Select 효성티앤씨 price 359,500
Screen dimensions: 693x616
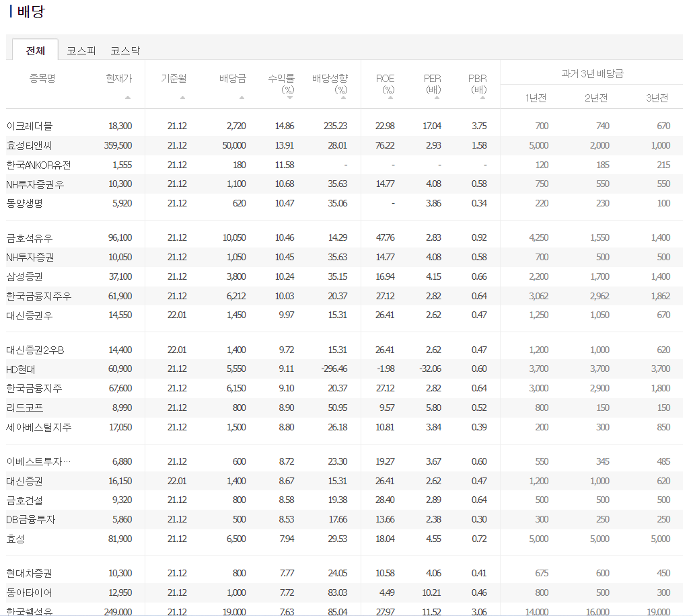(x=118, y=145)
